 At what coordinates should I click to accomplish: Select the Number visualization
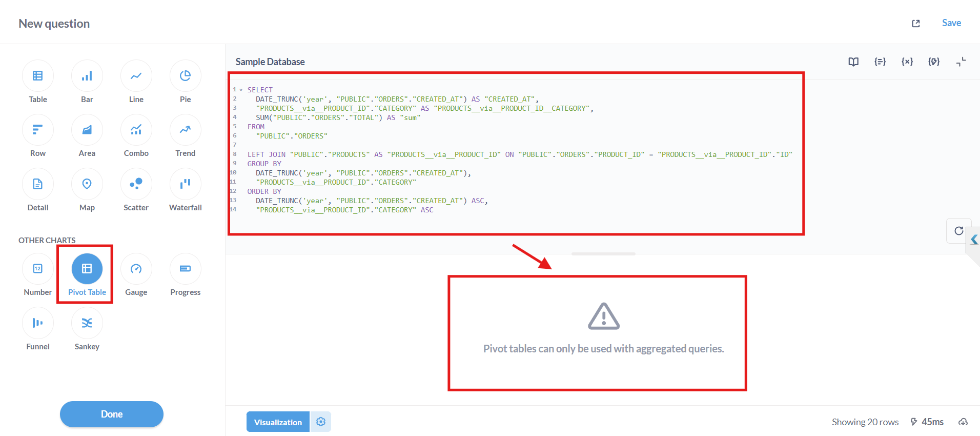coord(38,269)
